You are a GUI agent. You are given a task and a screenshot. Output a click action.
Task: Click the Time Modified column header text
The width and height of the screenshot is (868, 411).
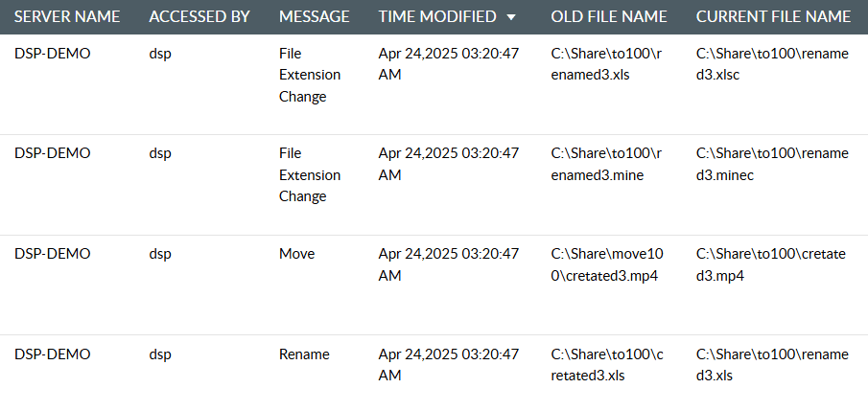coord(437,17)
